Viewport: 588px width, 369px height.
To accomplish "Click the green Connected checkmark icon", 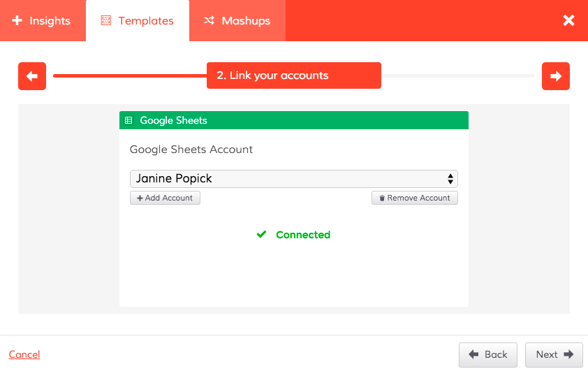I will [x=261, y=235].
